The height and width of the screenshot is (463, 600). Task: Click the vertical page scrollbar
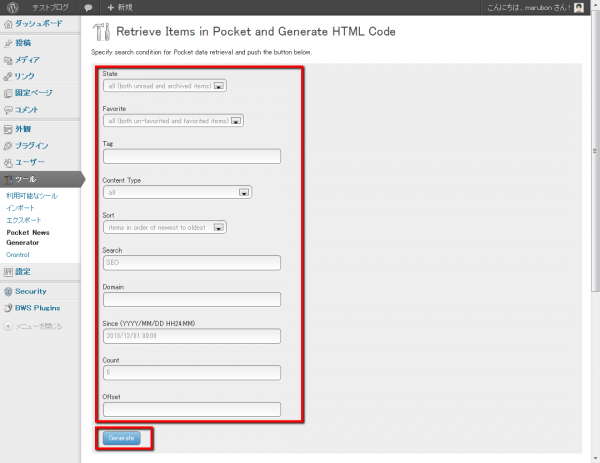coord(595,153)
